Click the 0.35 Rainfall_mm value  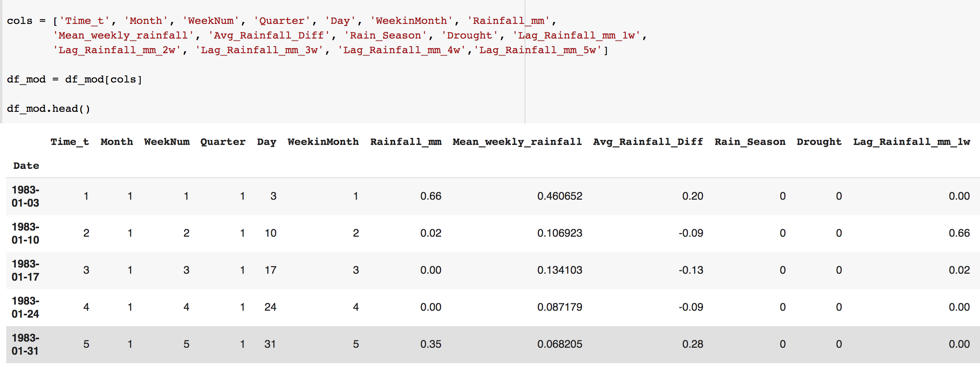pyautogui.click(x=431, y=344)
